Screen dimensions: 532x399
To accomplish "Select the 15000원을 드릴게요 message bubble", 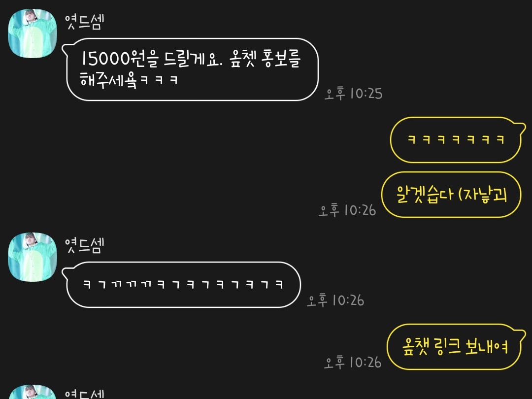I will pos(190,69).
